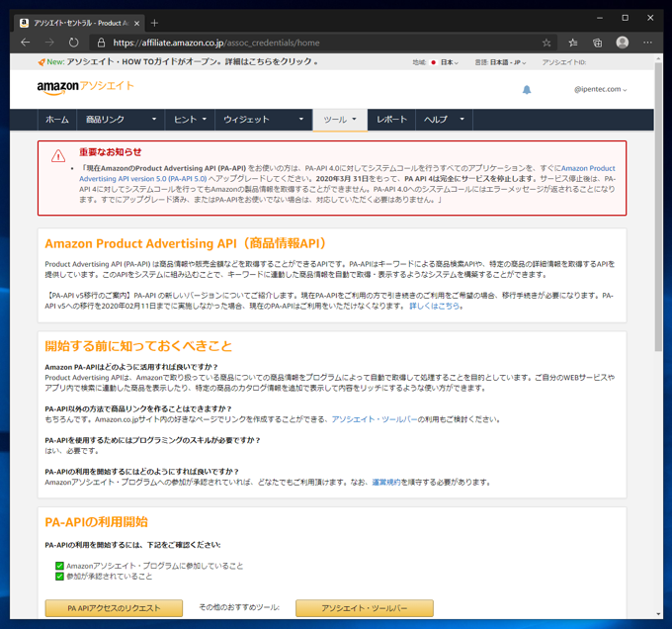Open the ツール menu
This screenshot has width=672, height=629.
pos(340,120)
